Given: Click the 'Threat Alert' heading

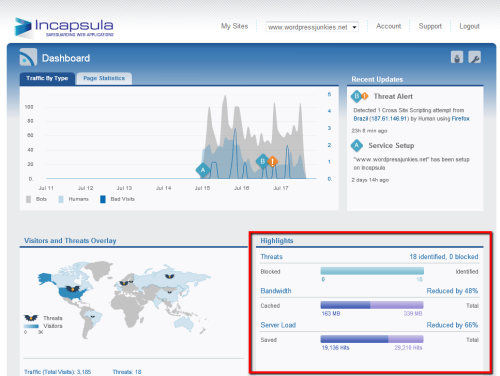Looking at the screenshot, I should [393, 96].
